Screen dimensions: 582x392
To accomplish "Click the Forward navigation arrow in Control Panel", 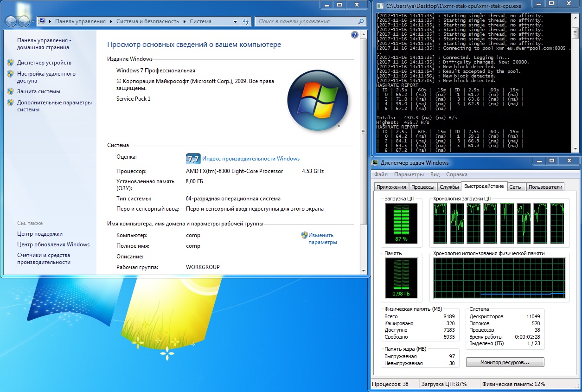I will (24, 21).
